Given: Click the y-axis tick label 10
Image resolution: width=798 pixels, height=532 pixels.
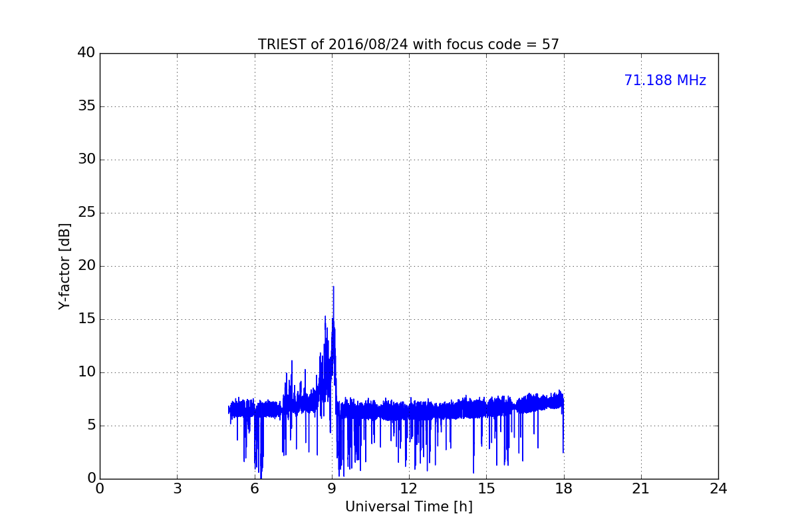Looking at the screenshot, I should pyautogui.click(x=86, y=372).
